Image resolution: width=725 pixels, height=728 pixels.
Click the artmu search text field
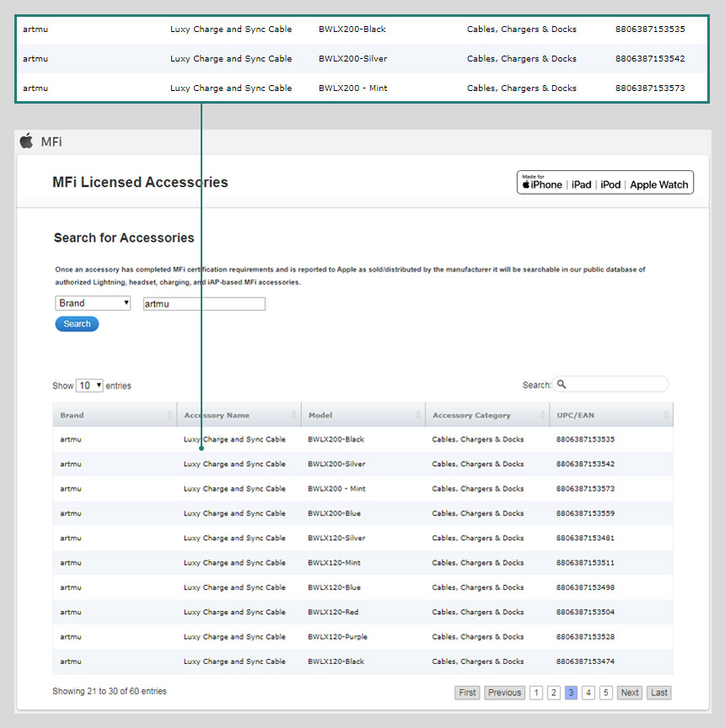(x=204, y=304)
